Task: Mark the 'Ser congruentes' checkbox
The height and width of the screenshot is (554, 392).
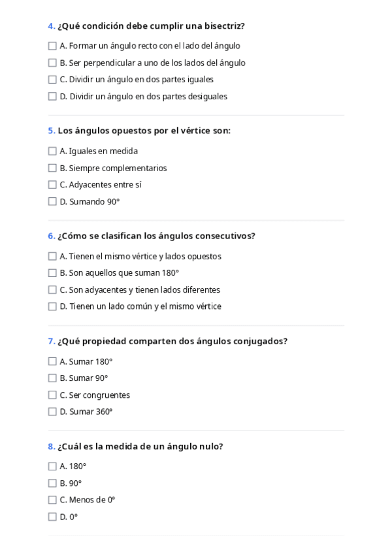Action: (52, 395)
